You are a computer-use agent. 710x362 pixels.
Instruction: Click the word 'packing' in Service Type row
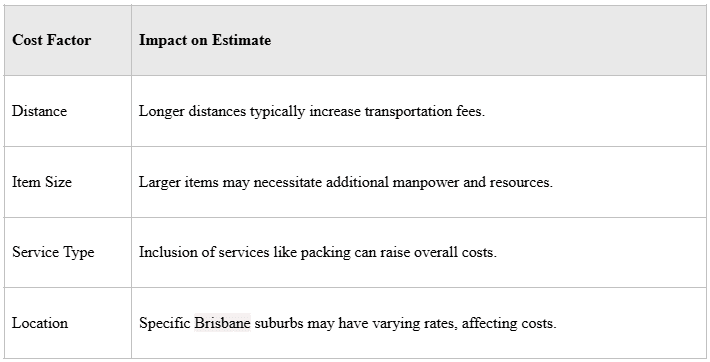[x=326, y=253]
